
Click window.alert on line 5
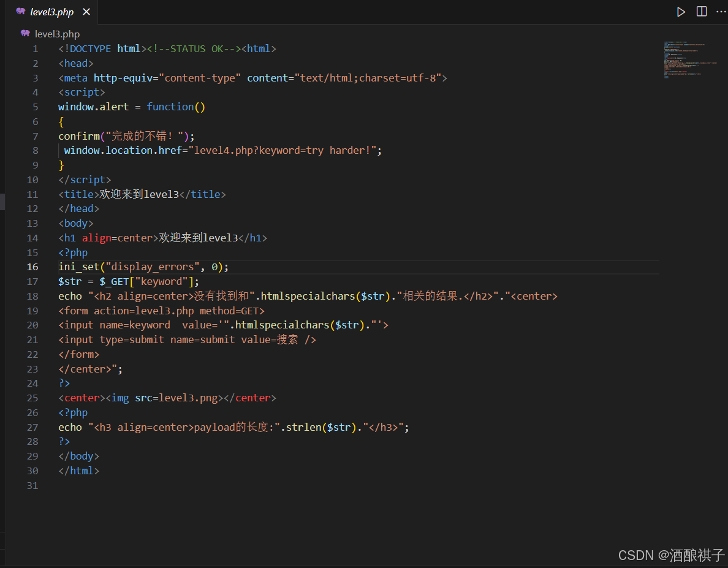point(93,107)
